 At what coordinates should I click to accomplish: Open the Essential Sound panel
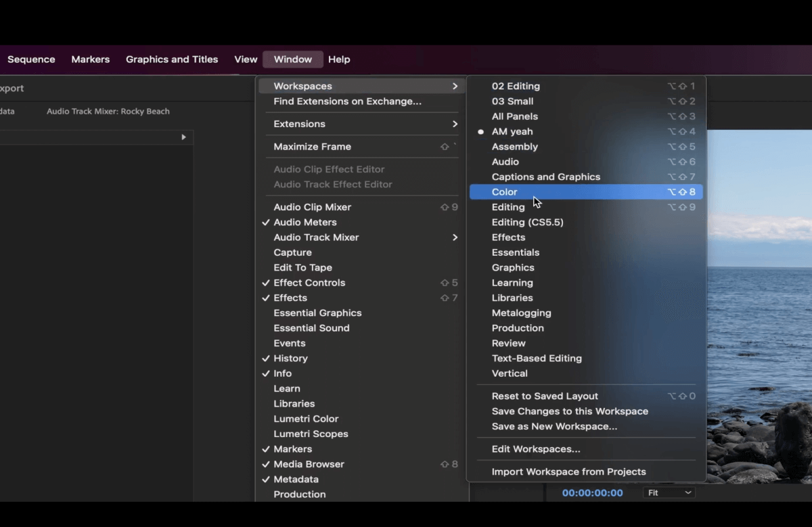(361, 328)
